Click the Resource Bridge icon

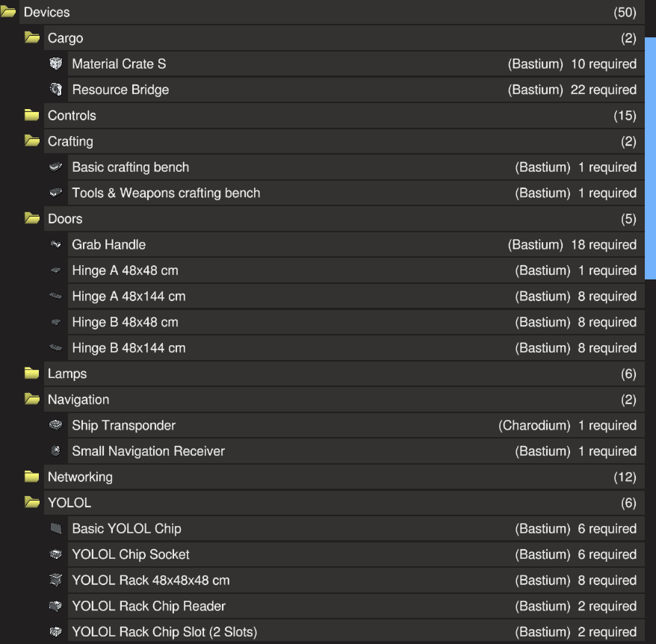(x=56, y=90)
